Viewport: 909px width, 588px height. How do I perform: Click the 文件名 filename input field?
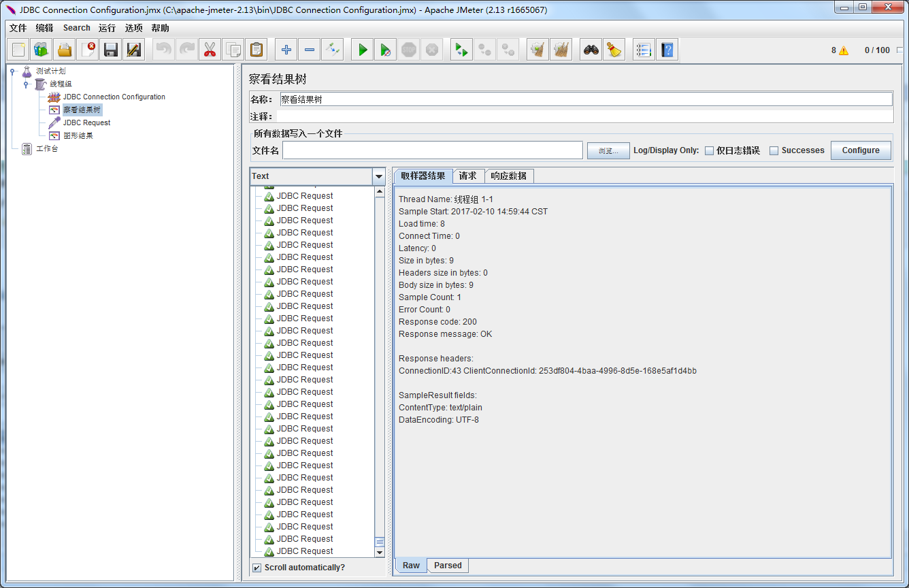[433, 150]
